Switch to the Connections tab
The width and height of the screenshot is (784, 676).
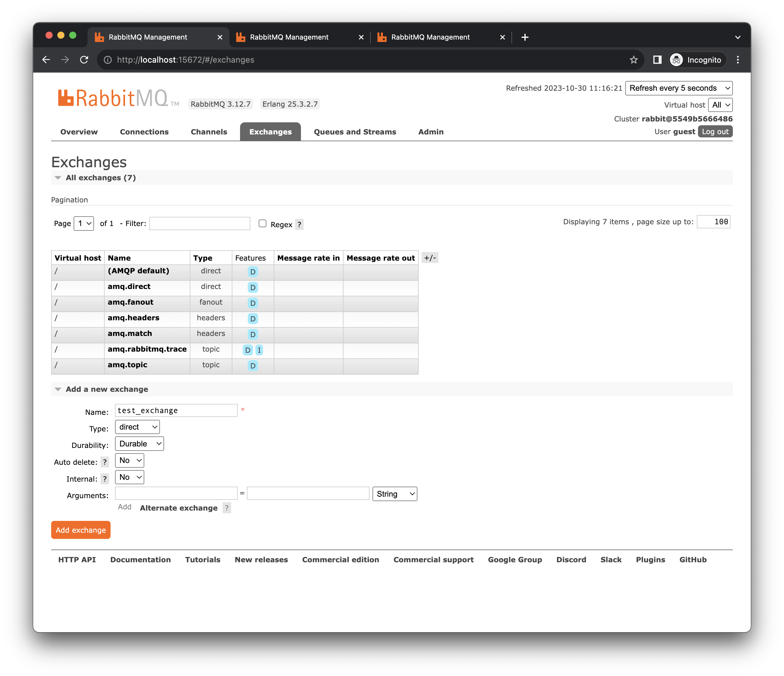point(144,132)
